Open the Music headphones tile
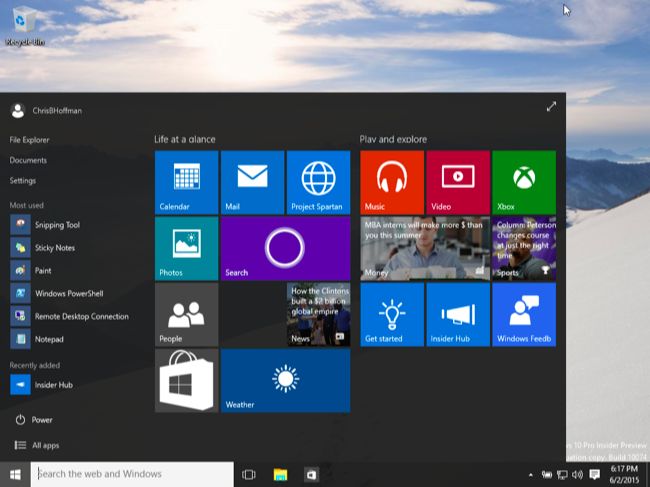650x487 pixels. [392, 182]
